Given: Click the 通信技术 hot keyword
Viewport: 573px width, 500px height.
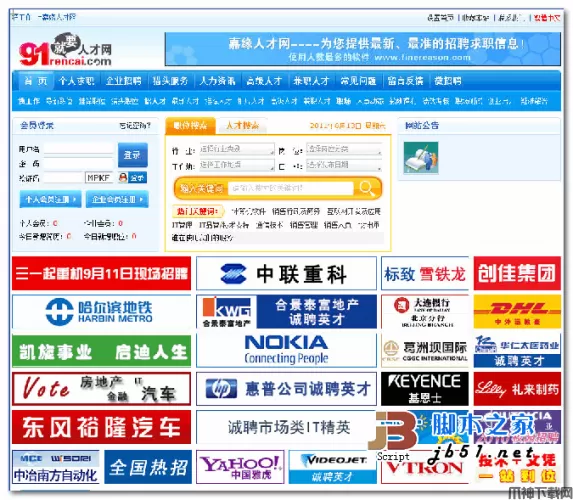Looking at the screenshot, I should pos(269,225).
